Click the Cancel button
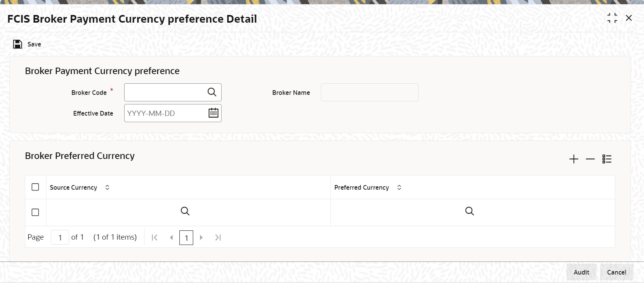 point(616,272)
